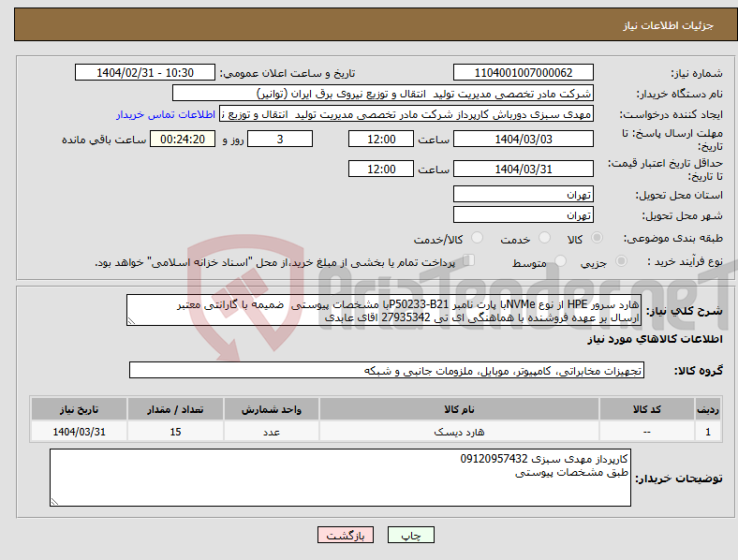Select the کالا/خدمت radio button

(477, 238)
